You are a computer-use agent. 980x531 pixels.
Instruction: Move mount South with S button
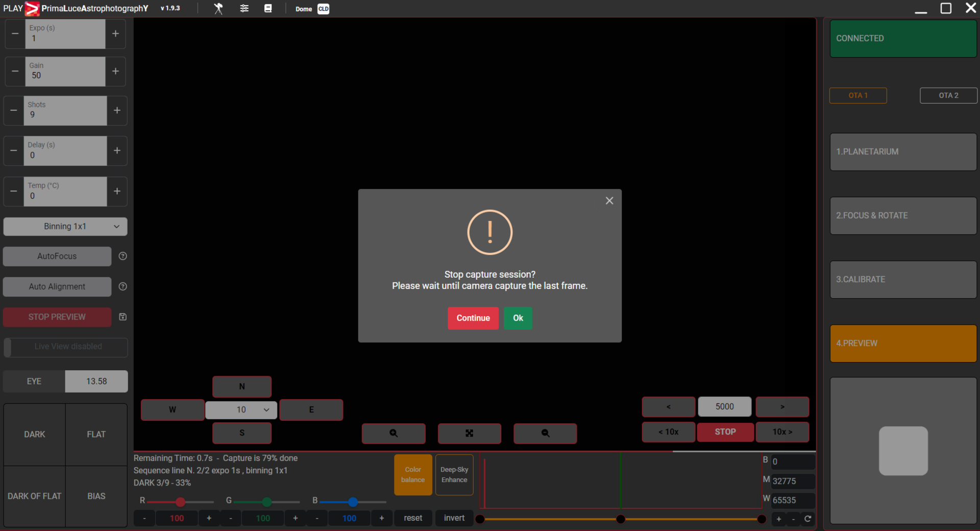(x=242, y=433)
